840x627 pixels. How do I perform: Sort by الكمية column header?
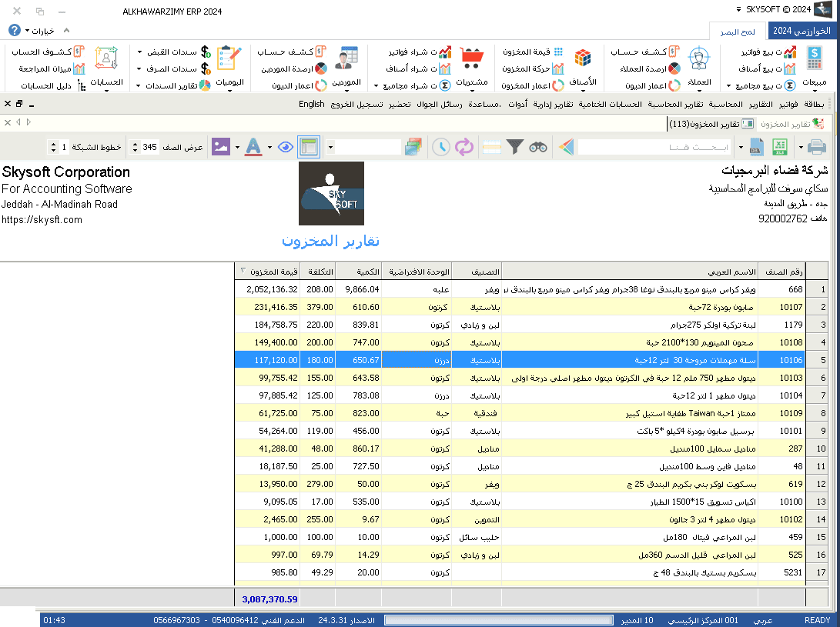click(x=358, y=272)
